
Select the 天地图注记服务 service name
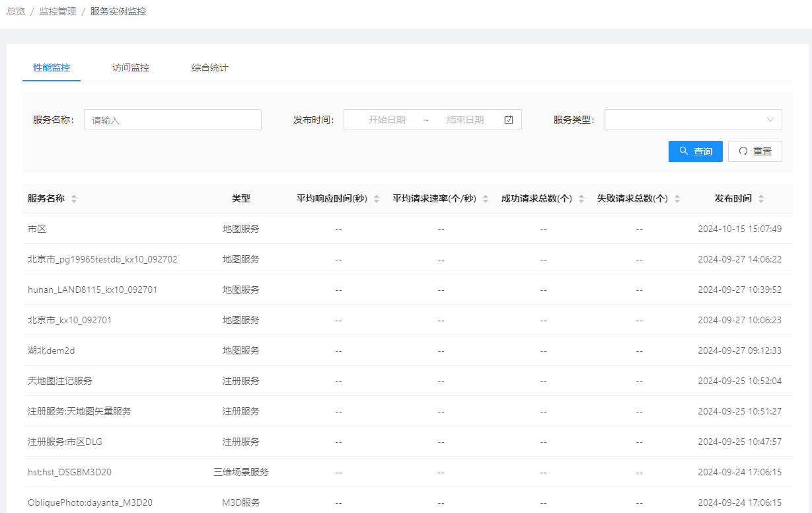(60, 381)
